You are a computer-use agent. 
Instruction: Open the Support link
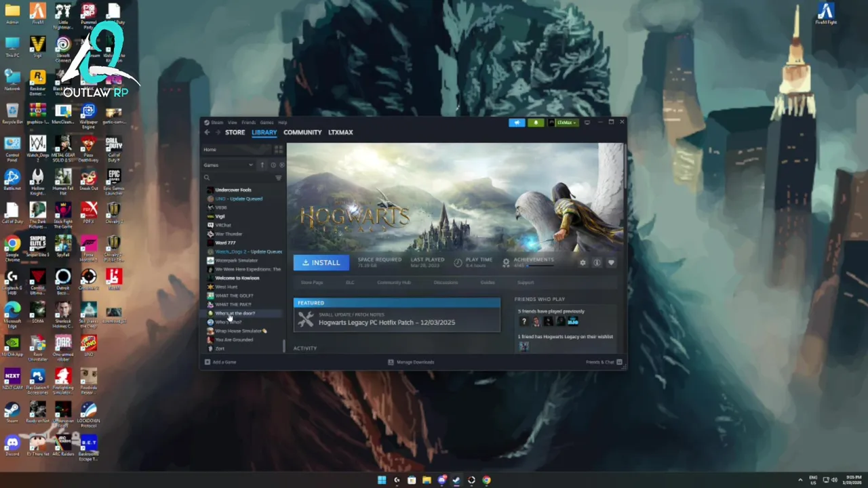pyautogui.click(x=526, y=282)
